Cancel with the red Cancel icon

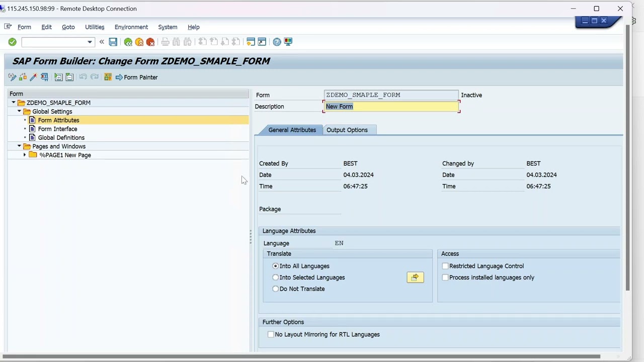150,42
